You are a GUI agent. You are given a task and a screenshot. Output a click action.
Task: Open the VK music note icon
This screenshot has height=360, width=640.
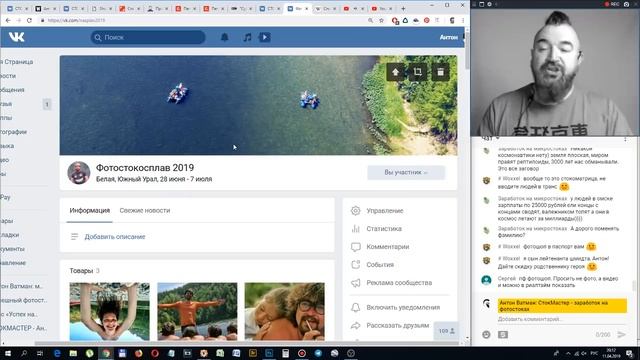(247, 37)
